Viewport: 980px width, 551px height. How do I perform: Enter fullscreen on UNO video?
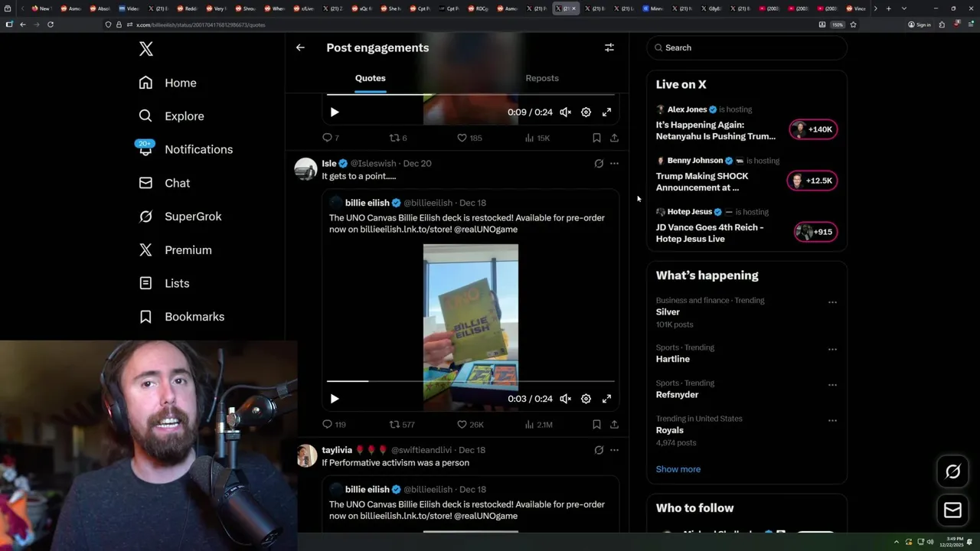(x=606, y=399)
